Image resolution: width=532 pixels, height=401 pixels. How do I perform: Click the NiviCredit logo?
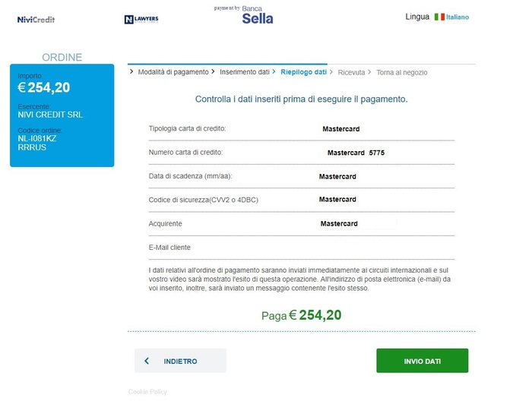point(36,19)
